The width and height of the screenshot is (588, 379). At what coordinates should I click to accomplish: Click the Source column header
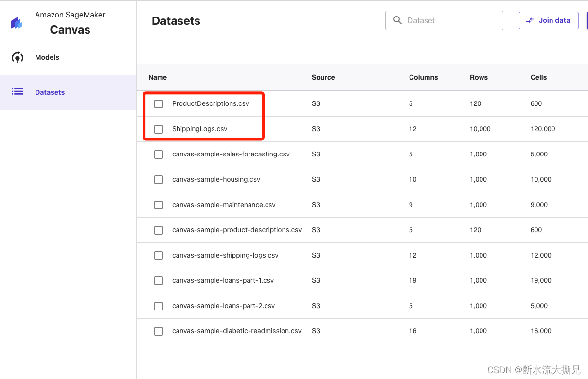tap(323, 77)
